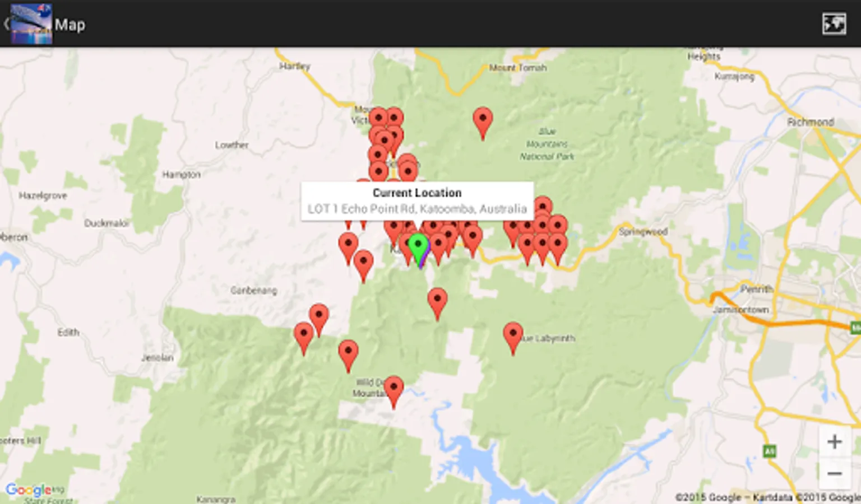The width and height of the screenshot is (861, 504).
Task: Toggle zoom in with plus control
Action: coord(834,442)
